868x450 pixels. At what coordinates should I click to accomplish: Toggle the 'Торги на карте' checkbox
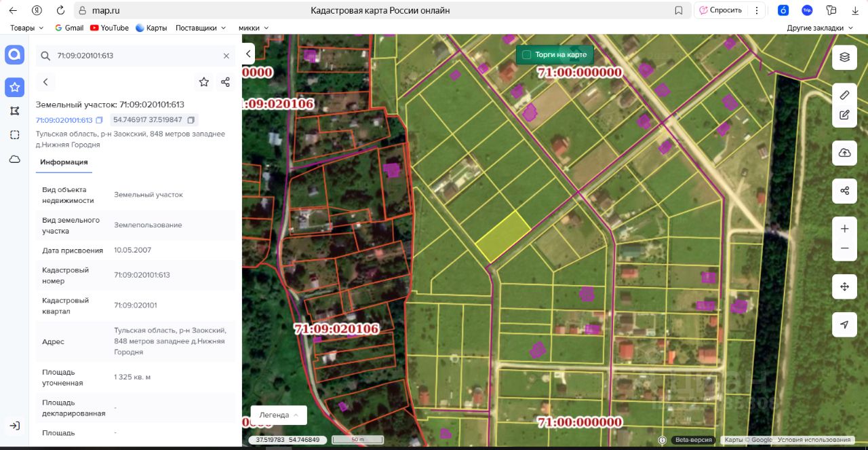coord(526,54)
